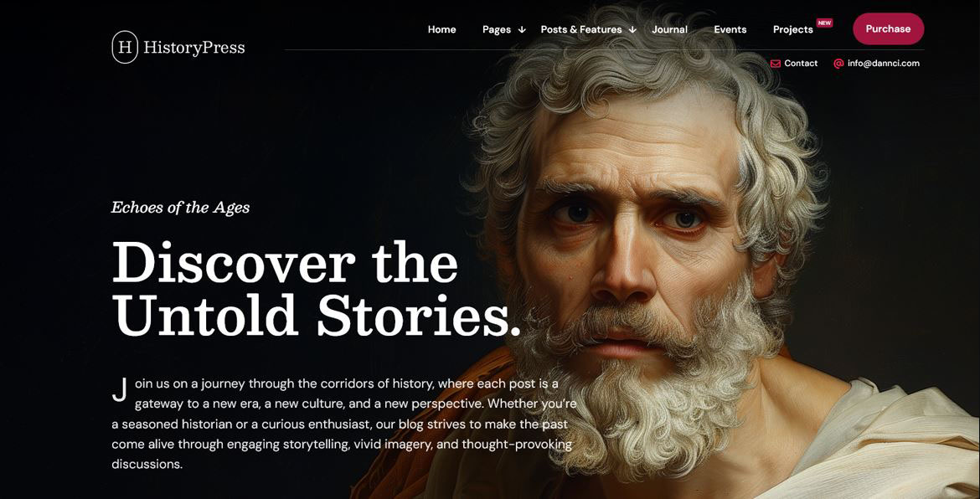
Task: Click the info@dannci.com email link
Action: click(x=884, y=63)
